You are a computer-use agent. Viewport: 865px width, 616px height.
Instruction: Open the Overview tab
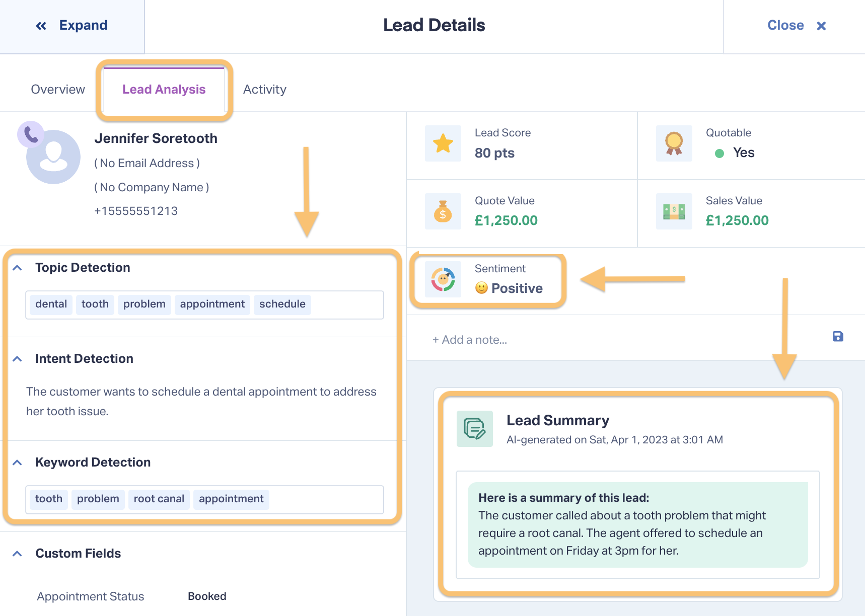click(x=58, y=89)
